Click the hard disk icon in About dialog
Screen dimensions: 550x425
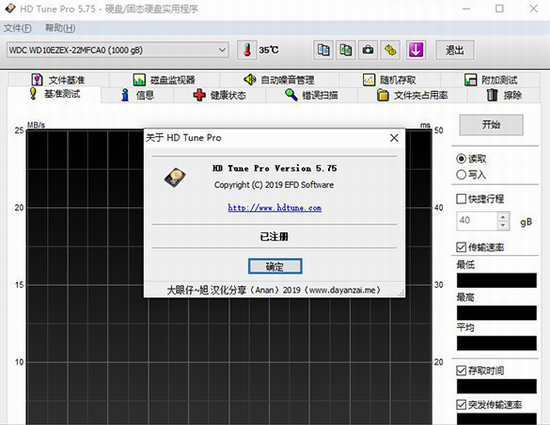click(175, 177)
